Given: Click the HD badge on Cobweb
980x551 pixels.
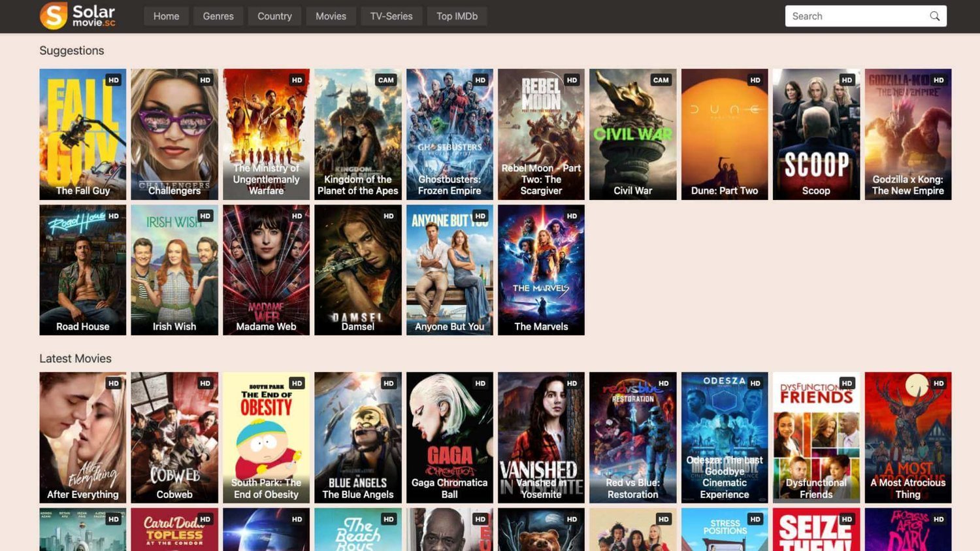Looking at the screenshot, I should click(206, 383).
